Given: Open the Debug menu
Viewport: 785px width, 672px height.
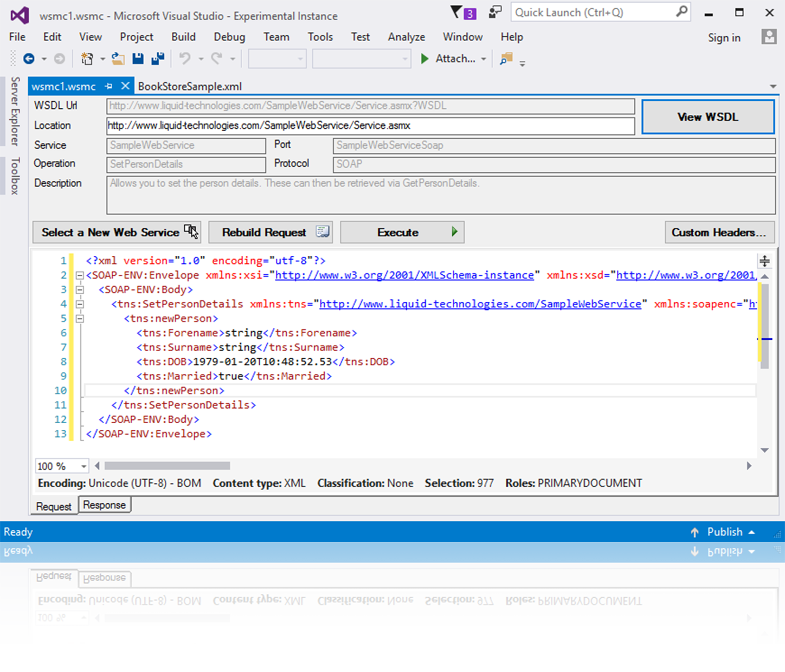Looking at the screenshot, I should pyautogui.click(x=229, y=37).
